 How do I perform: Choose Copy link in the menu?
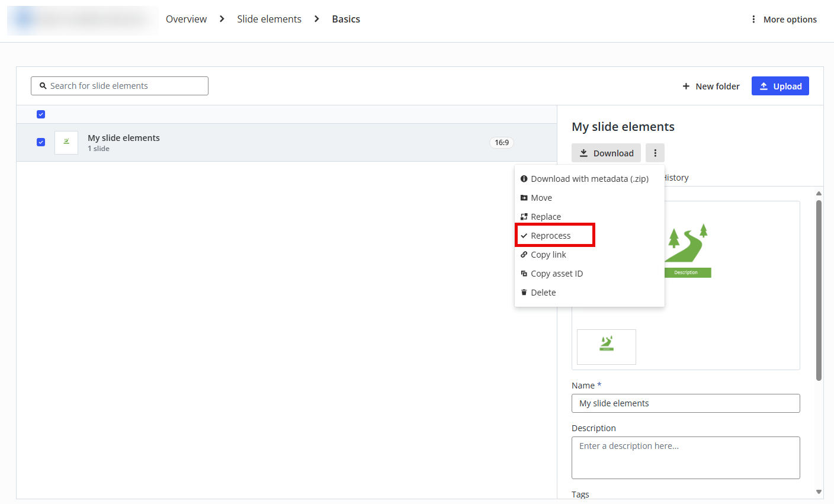pos(589,255)
